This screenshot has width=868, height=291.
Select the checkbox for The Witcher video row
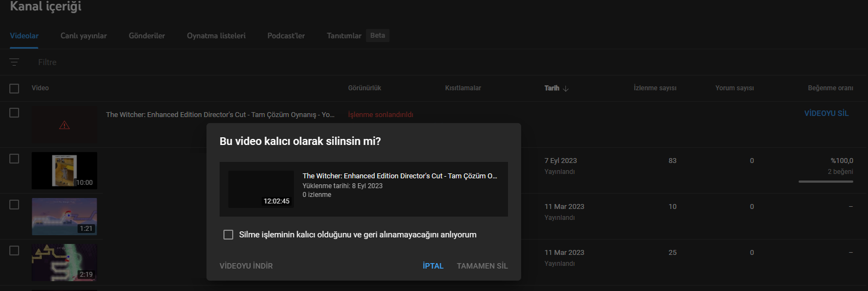[14, 113]
